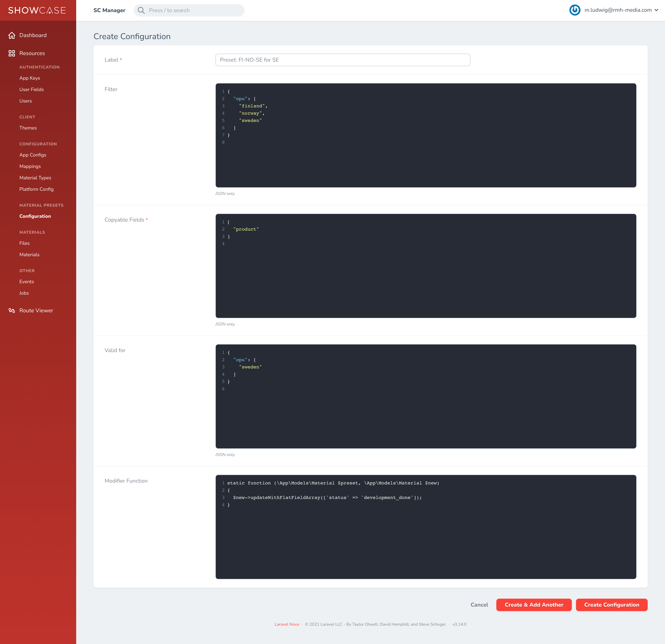The width and height of the screenshot is (665, 644).
Task: Click the "sweden" line in Valid for
Action: click(250, 367)
